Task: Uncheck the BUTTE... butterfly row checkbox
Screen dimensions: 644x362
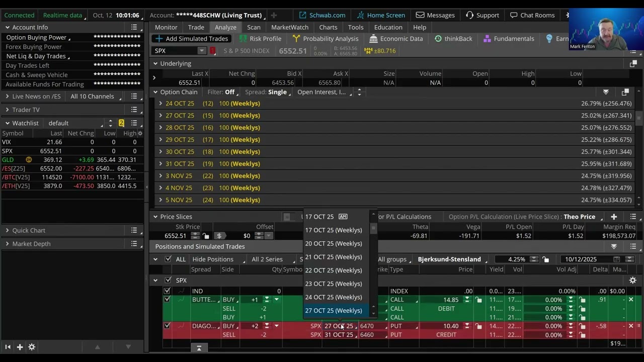Action: (167, 300)
